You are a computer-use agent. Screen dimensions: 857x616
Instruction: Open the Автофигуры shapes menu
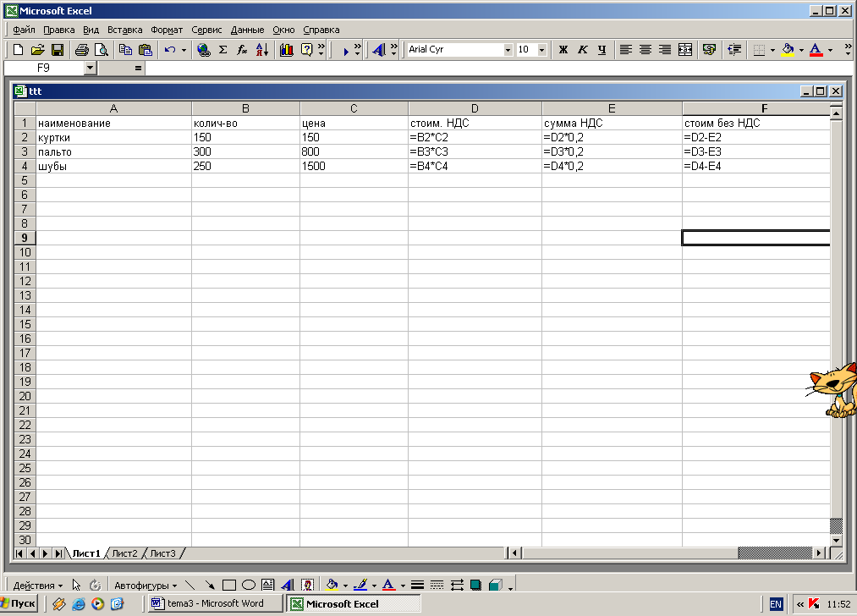(146, 586)
